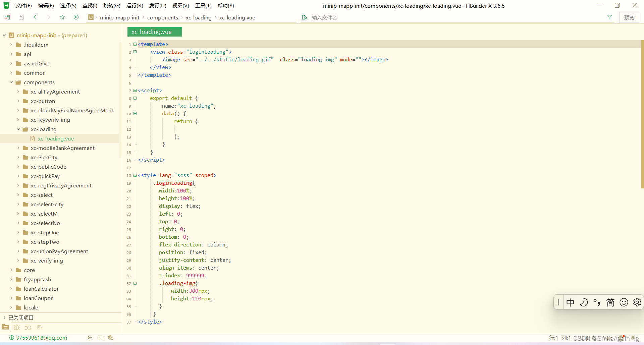Open the debug bug icon panel
The image size is (644, 345).
17,327
